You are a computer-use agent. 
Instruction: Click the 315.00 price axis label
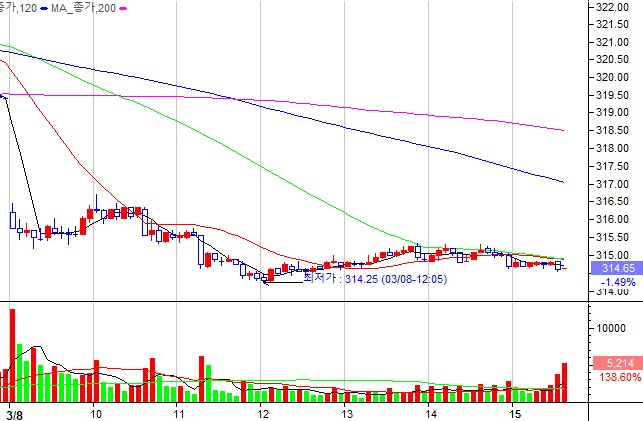(x=612, y=255)
